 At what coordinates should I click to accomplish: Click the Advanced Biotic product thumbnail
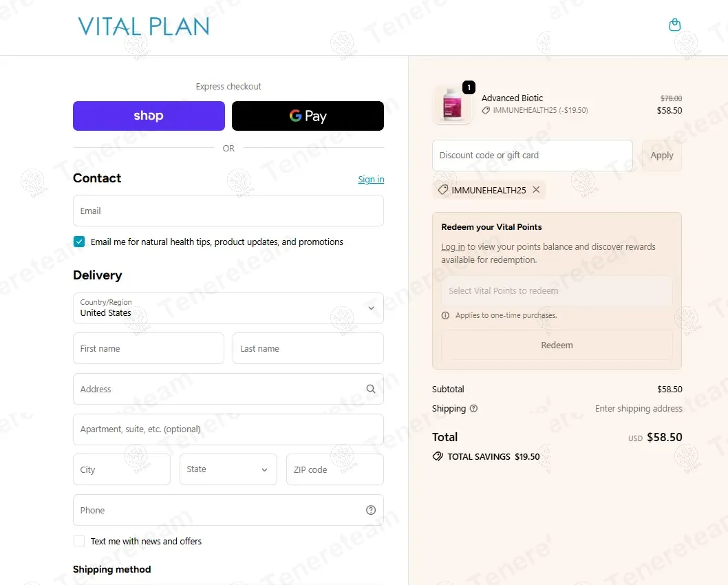tap(452, 105)
